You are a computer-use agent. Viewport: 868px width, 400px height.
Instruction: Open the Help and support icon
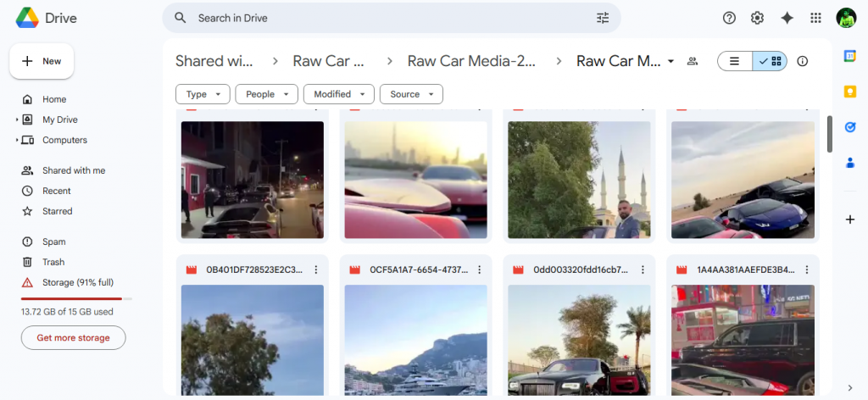729,18
